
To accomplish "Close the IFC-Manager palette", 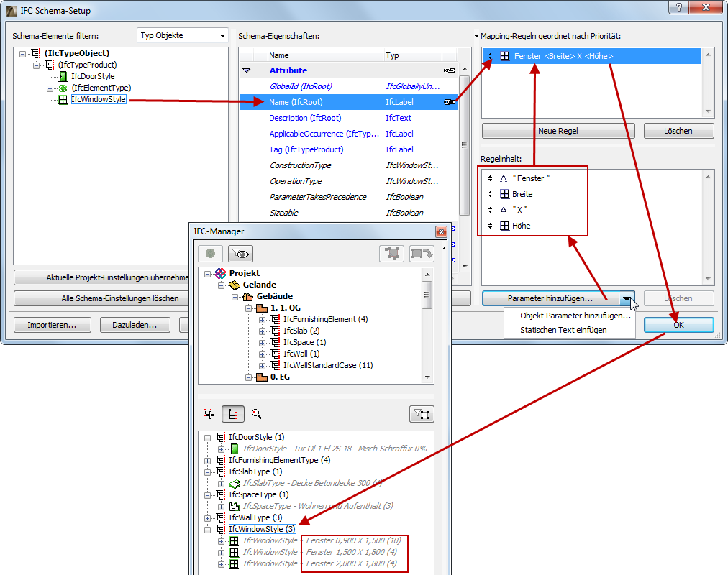I will [441, 231].
